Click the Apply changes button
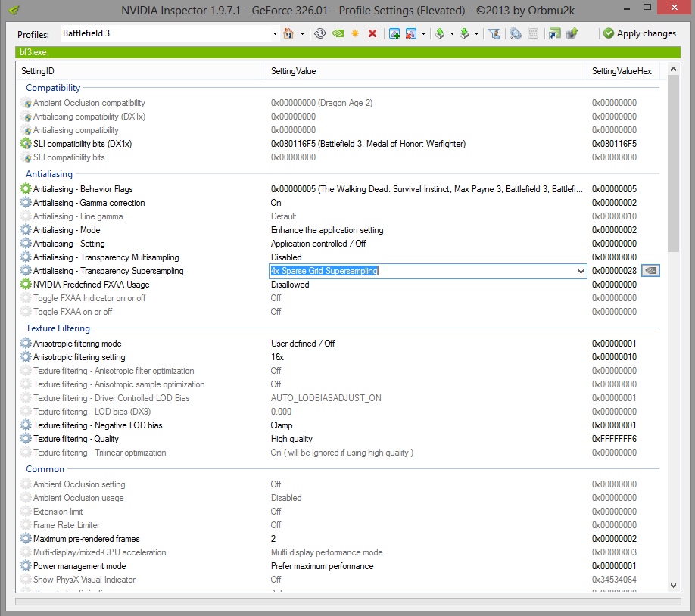 [640, 33]
